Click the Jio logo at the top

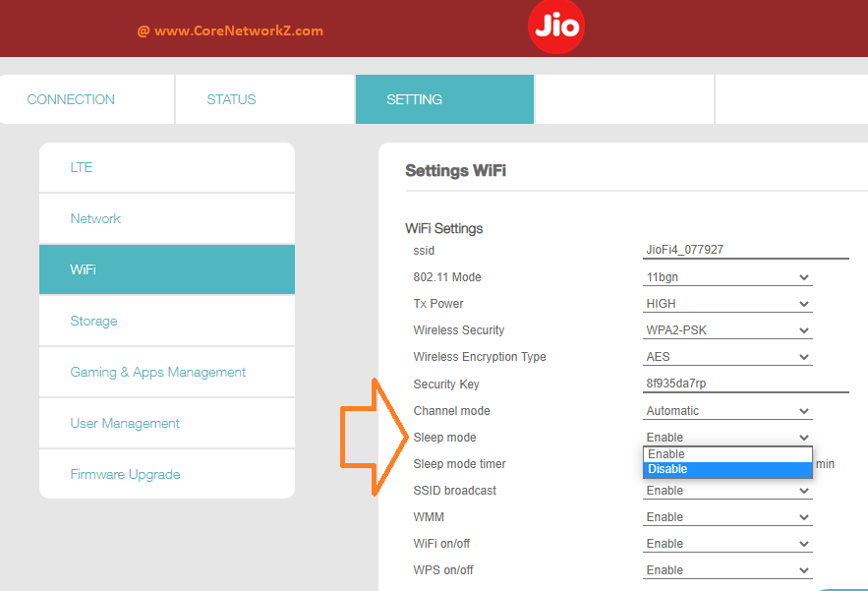coord(555,28)
